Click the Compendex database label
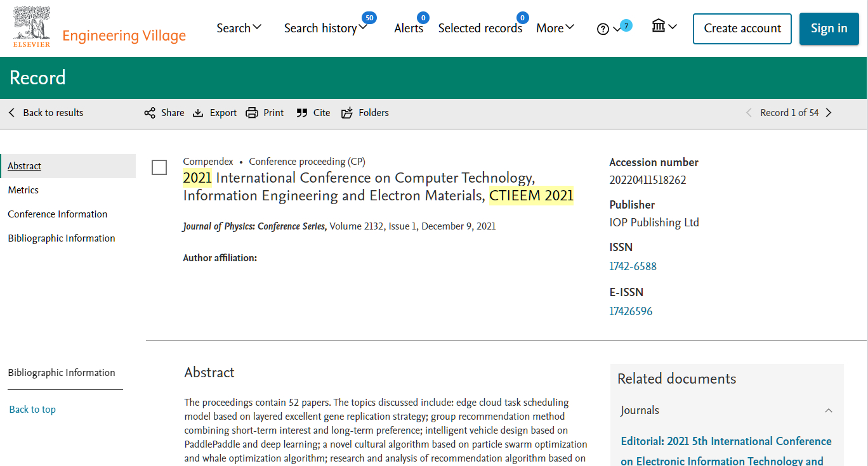The height and width of the screenshot is (466, 868). point(208,162)
